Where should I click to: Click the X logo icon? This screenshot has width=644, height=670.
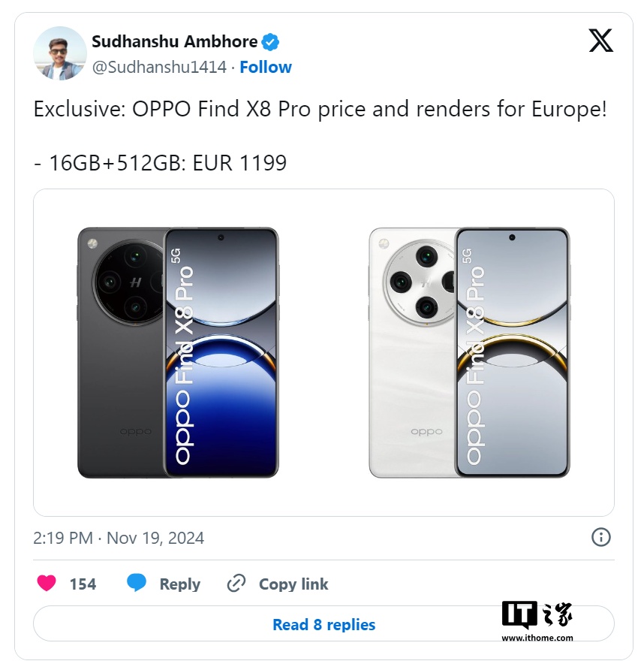click(601, 41)
